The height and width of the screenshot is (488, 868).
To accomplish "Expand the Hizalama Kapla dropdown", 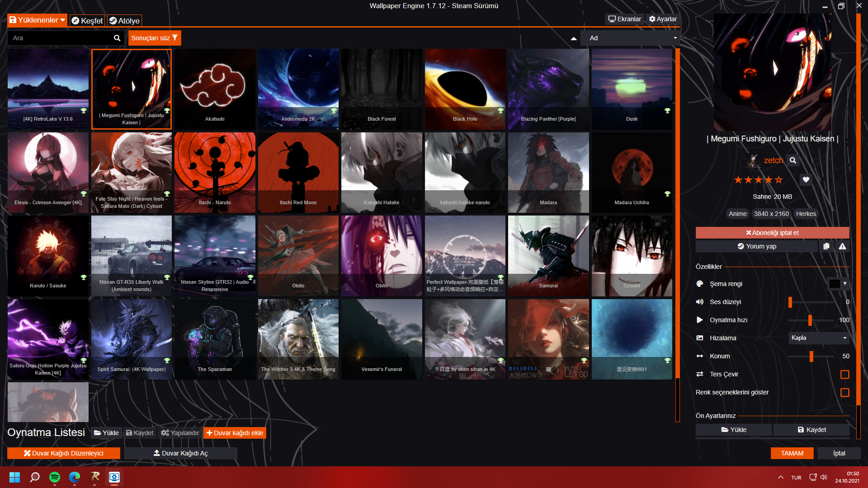I will click(819, 338).
